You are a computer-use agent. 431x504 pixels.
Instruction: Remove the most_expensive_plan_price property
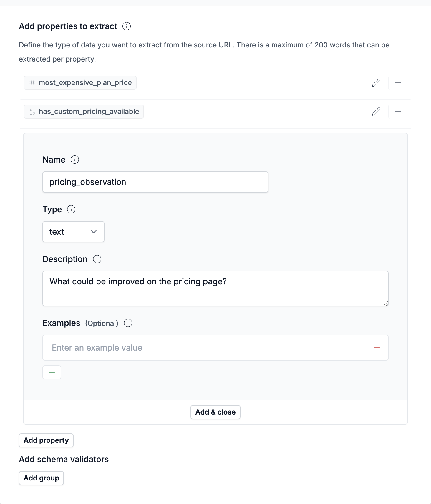pyautogui.click(x=398, y=83)
